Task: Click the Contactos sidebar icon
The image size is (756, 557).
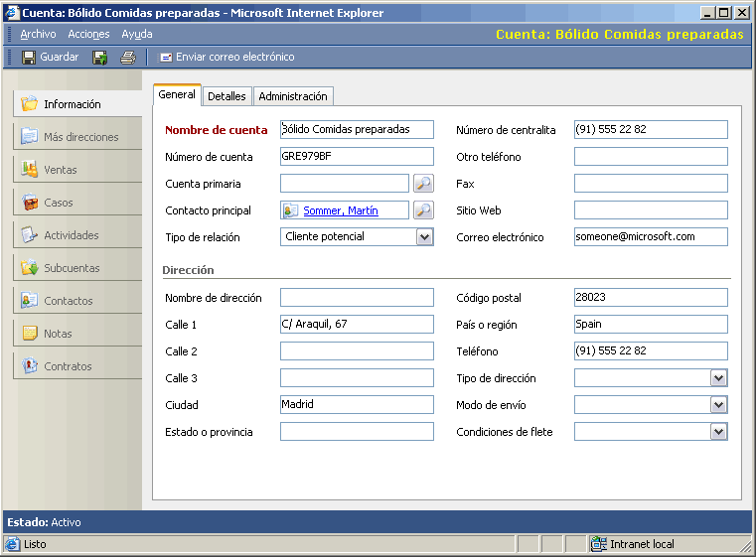Action: point(30,300)
